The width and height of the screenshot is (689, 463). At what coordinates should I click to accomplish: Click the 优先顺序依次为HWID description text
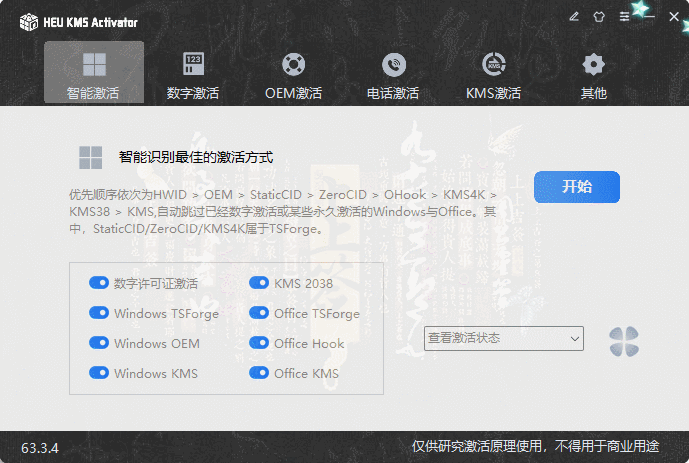click(x=283, y=212)
